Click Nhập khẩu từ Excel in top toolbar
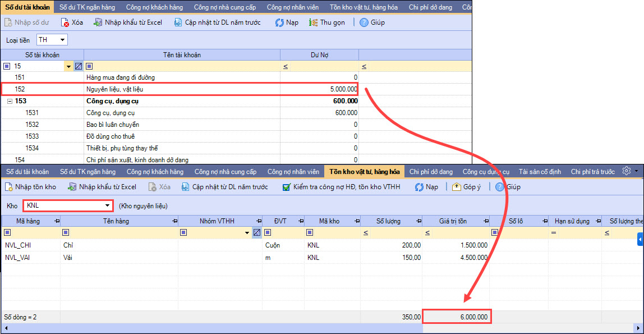This screenshot has width=644, height=334. coord(128,22)
